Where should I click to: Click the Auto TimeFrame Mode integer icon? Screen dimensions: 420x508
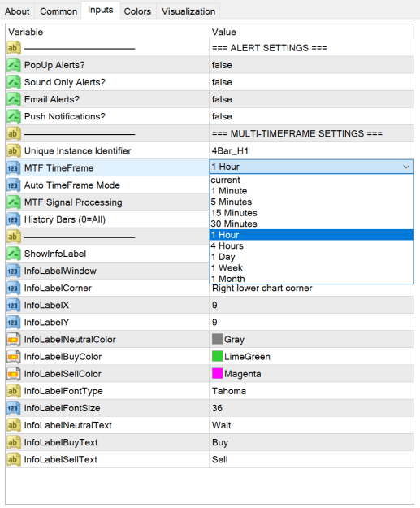14,185
